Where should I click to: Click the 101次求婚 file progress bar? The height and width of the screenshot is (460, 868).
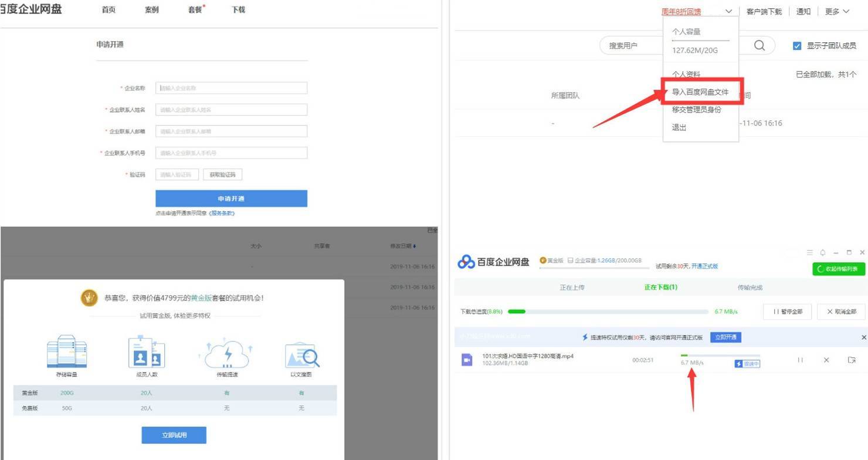(x=720, y=356)
